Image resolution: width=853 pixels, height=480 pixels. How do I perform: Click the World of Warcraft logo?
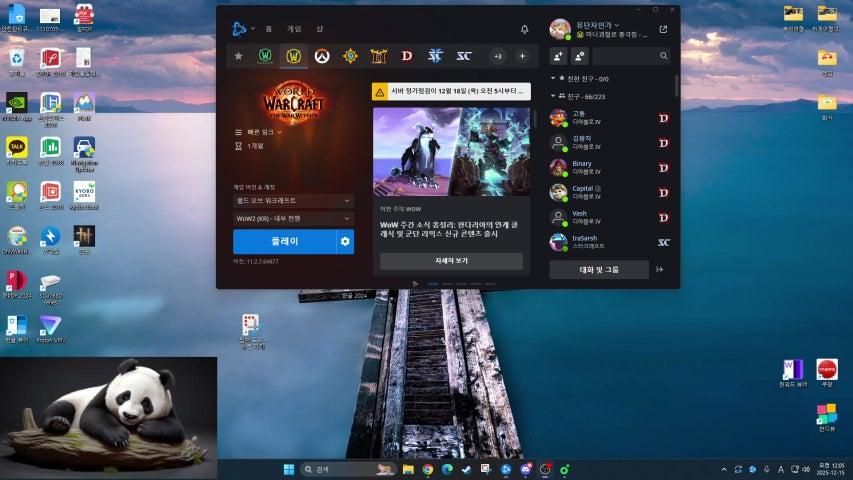(293, 102)
